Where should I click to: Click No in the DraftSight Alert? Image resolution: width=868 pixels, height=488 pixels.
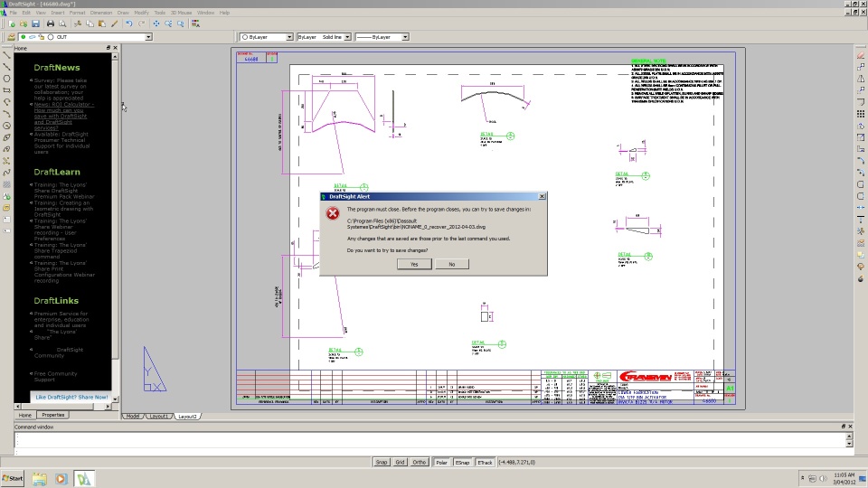(452, 265)
